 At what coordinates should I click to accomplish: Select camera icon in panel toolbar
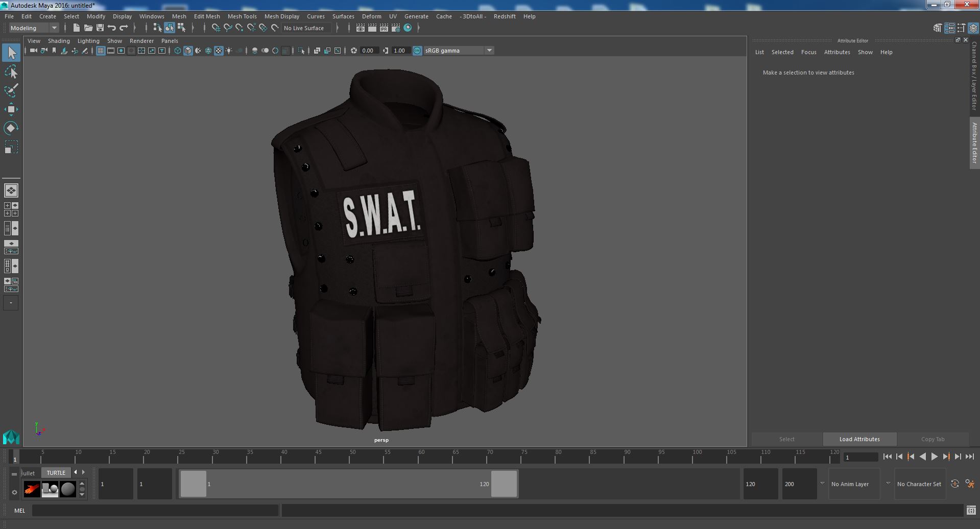[33, 51]
